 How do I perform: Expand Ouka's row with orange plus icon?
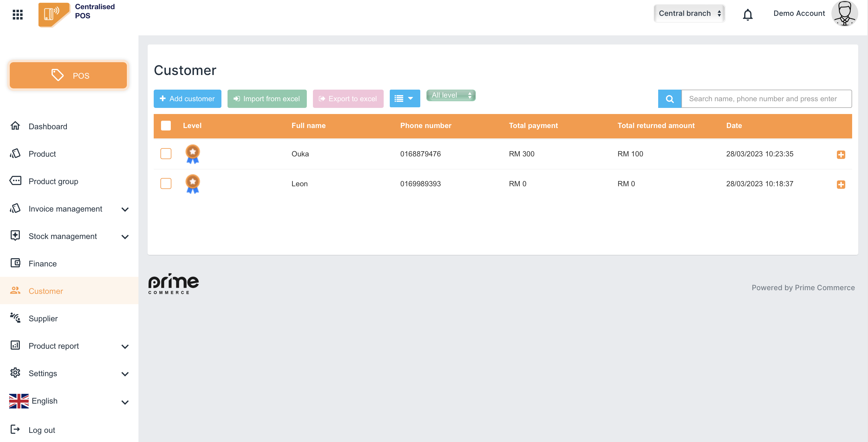[841, 155]
